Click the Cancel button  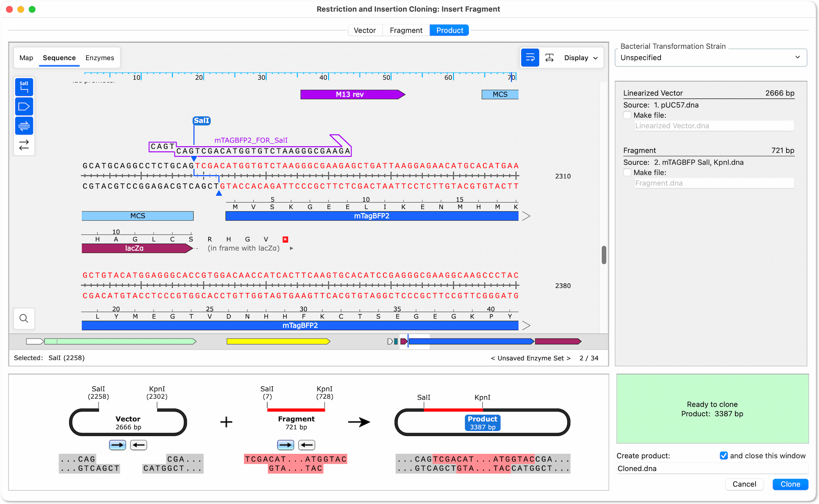744,484
